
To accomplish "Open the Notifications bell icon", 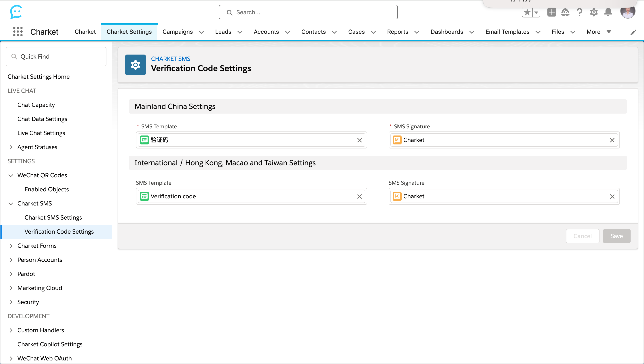I will 608,12.
